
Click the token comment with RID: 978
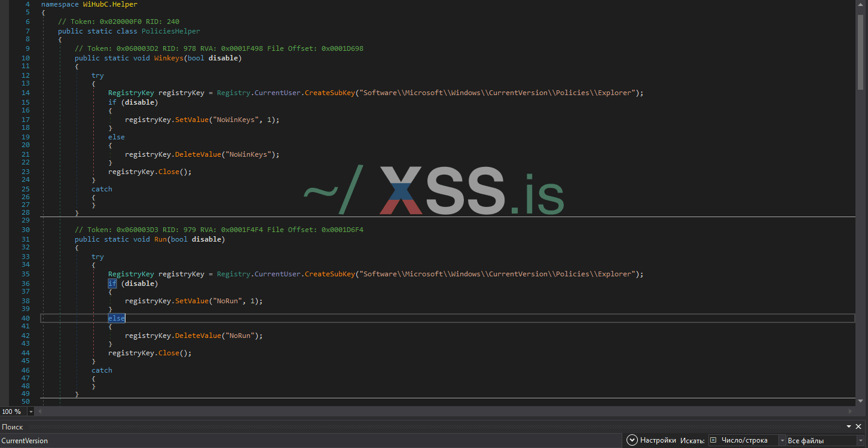(x=219, y=48)
